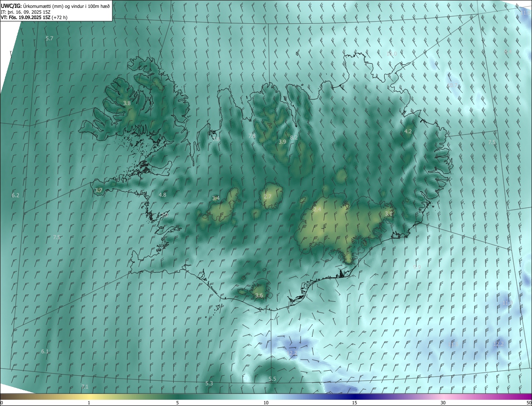The image size is (532, 406).
Task: Click the pink band above the 30 tick
Action: 443,396
